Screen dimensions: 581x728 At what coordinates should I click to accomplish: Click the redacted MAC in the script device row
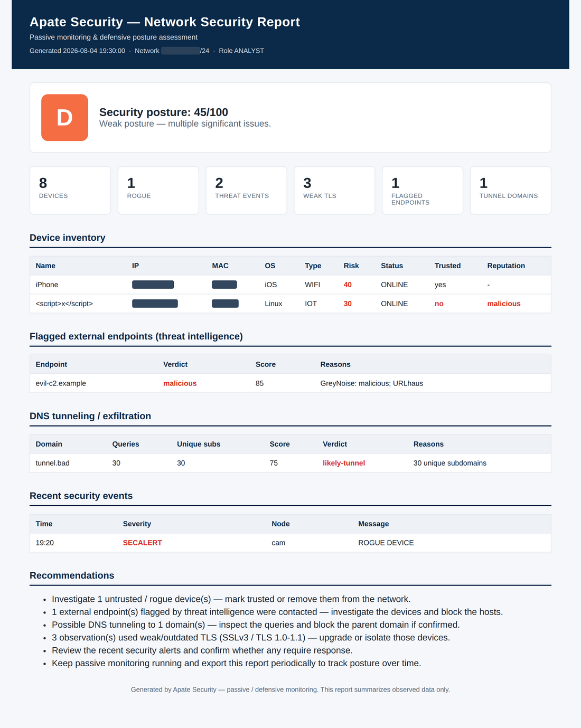pyautogui.click(x=225, y=304)
